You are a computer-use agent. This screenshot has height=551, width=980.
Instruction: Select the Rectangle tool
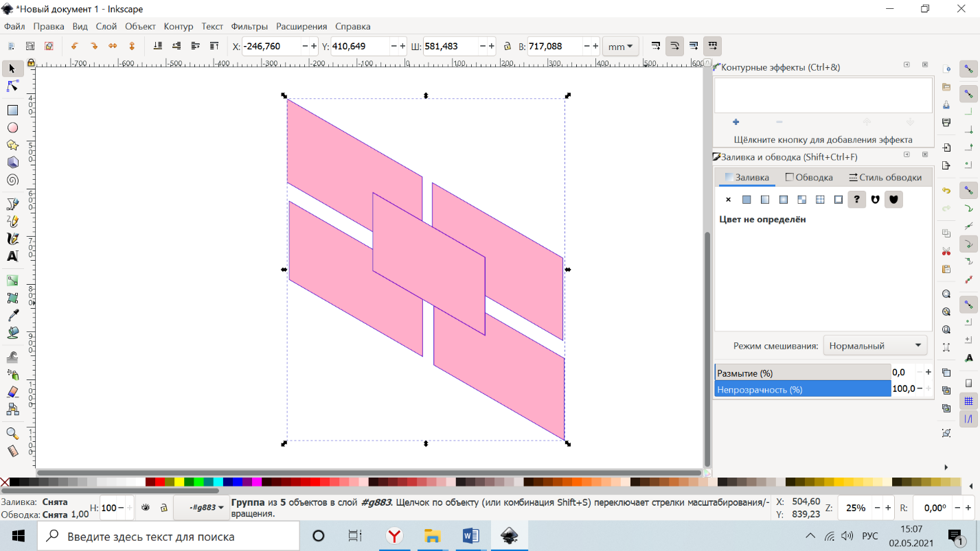click(12, 110)
